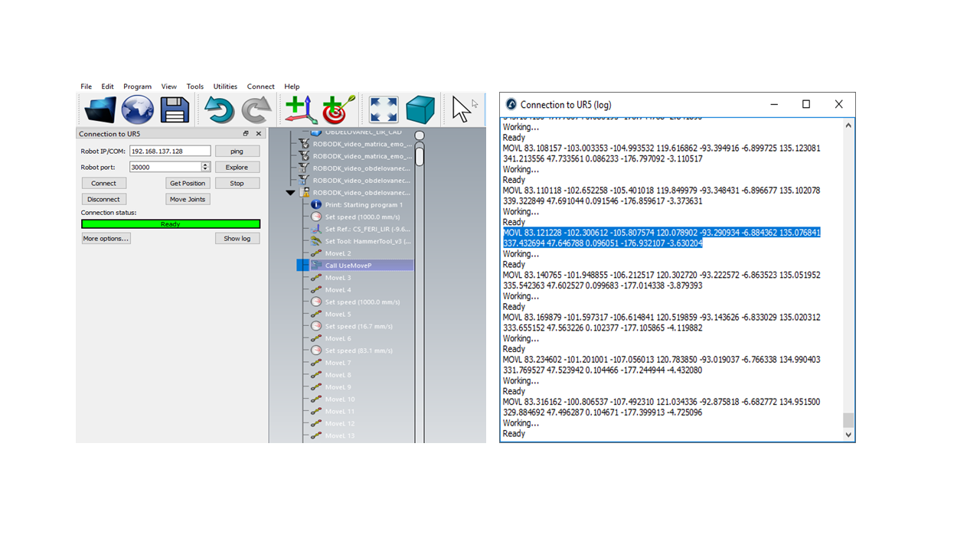Click the Set speed (83.1 mm/s) gauge icon

tap(316, 350)
